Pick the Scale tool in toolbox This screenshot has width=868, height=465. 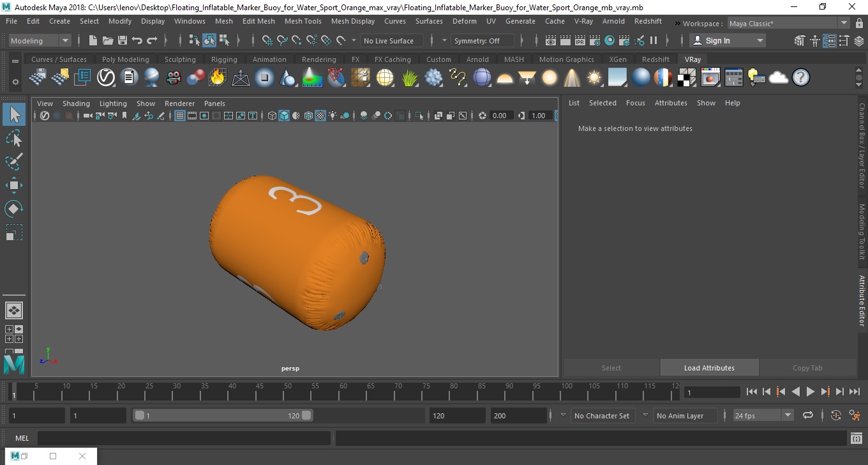coord(14,232)
